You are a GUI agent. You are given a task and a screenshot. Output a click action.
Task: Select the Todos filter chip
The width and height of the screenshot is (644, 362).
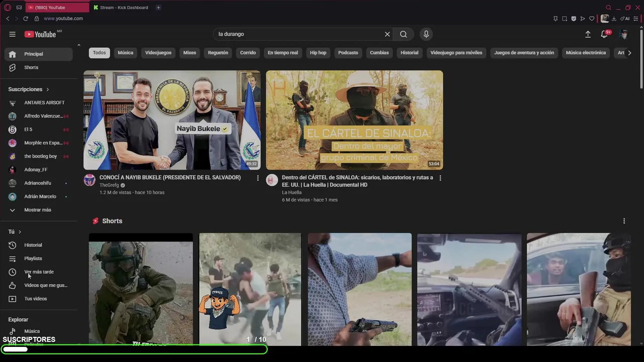(x=100, y=53)
